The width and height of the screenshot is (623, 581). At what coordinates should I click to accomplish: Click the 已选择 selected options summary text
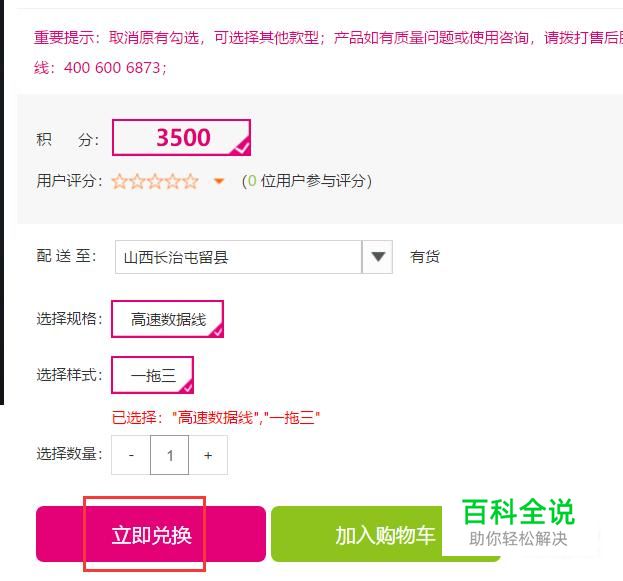coord(216,418)
